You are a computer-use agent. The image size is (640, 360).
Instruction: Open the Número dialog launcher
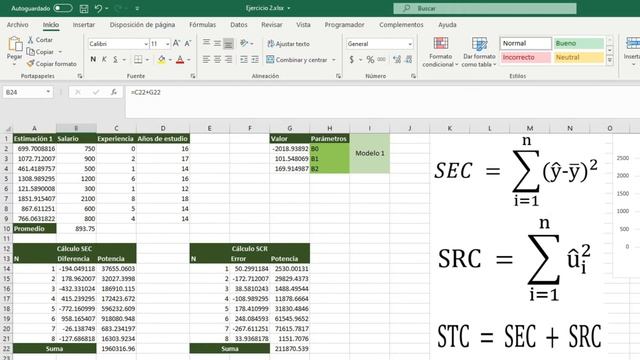(x=413, y=76)
